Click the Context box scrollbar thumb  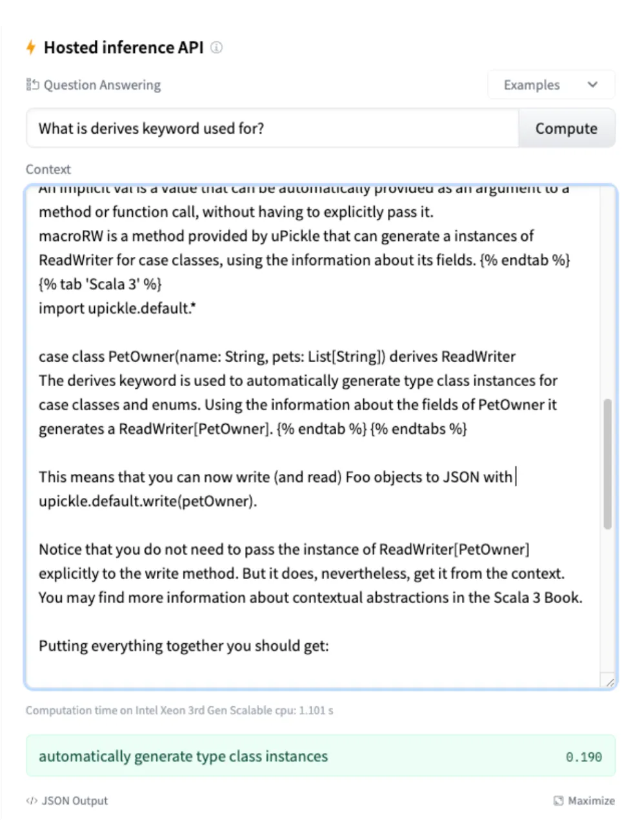pyautogui.click(x=607, y=464)
